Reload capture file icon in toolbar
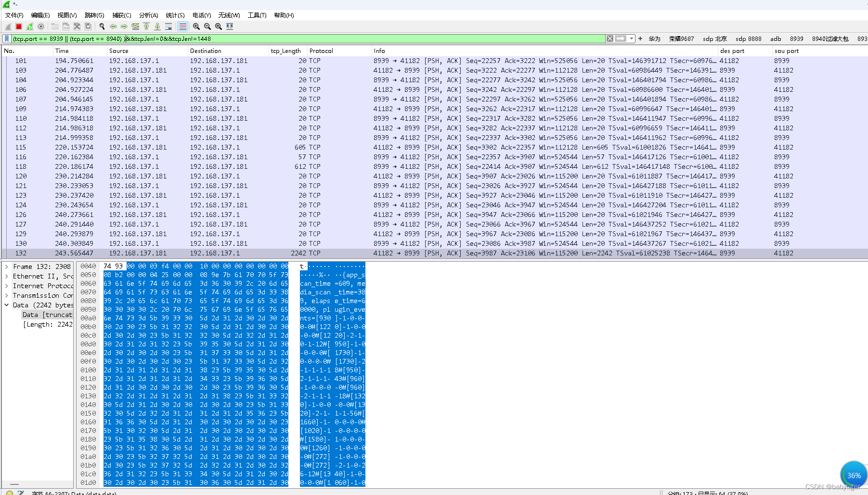Screen dimensions: 868x495 pos(88,26)
